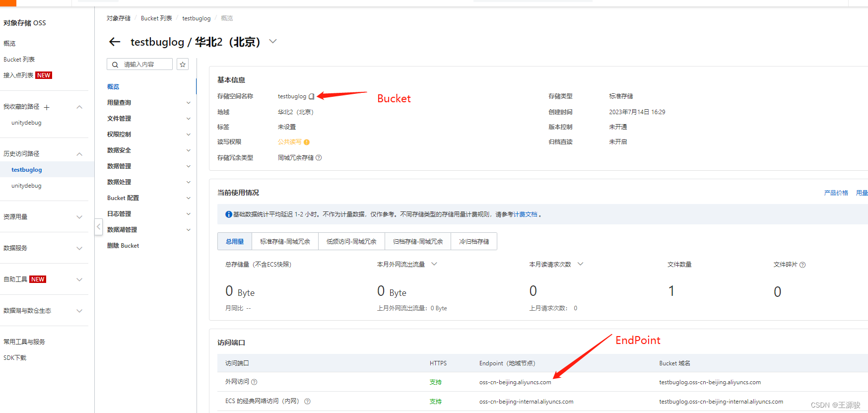Select the 冷归档存储 tab
The width and height of the screenshot is (868, 413).
coord(474,241)
